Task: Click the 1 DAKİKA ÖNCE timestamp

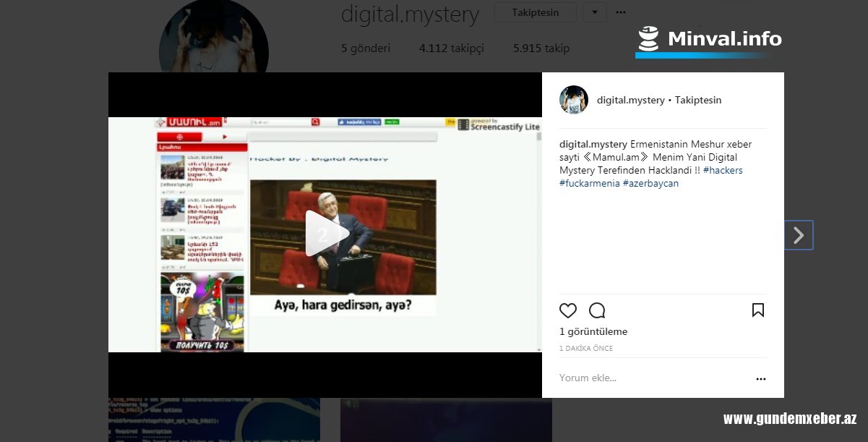Action: pos(586,349)
